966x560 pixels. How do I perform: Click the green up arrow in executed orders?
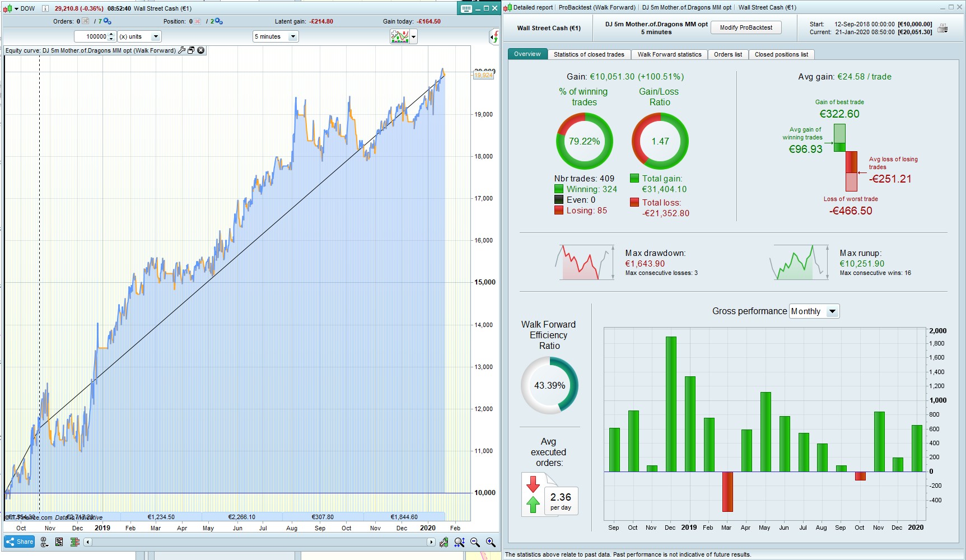[533, 505]
